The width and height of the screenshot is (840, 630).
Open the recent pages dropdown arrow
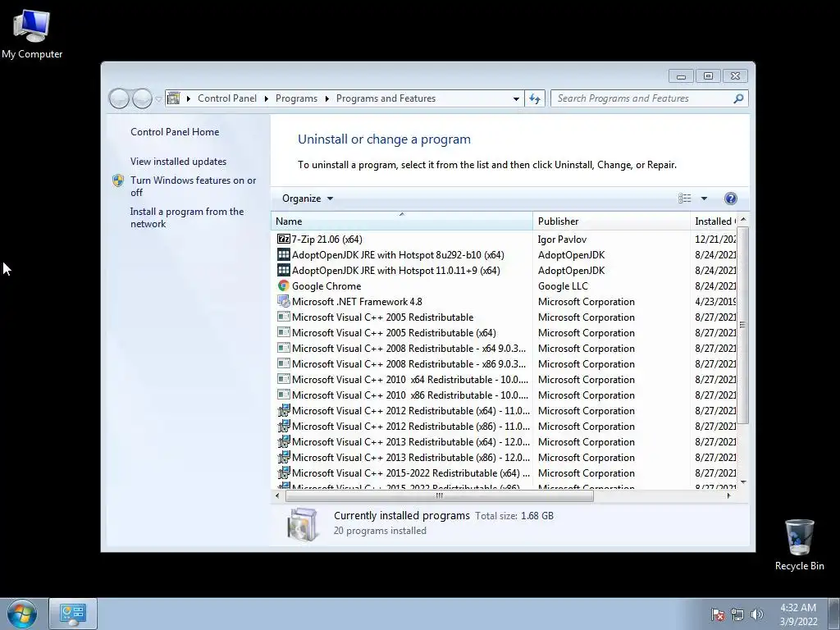click(158, 99)
